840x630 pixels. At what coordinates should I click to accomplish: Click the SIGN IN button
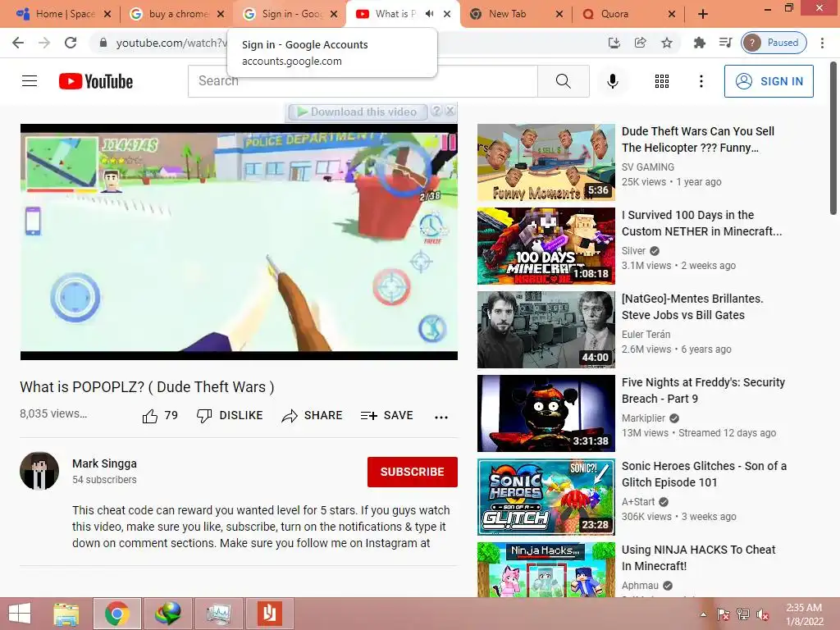click(x=769, y=81)
